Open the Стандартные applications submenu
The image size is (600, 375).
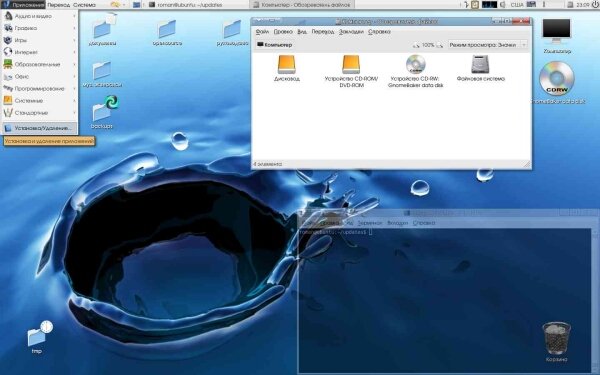coord(39,113)
